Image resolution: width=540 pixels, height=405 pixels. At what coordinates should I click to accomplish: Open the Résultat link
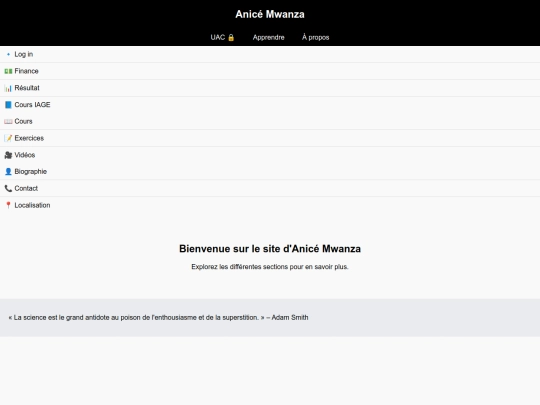[x=27, y=88]
